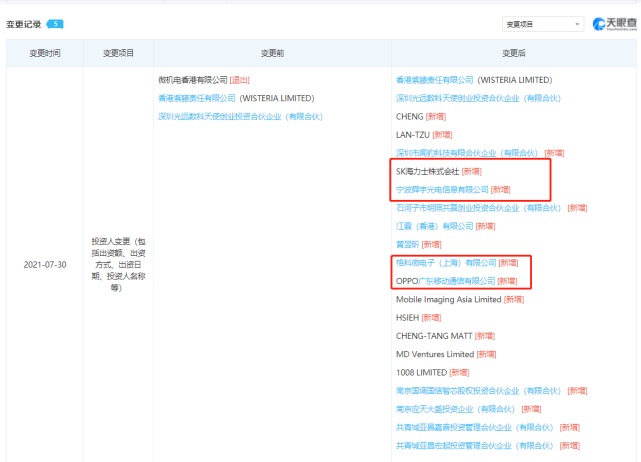Select the CHENG-TANG MATT entry
Image resolution: width=641 pixels, height=462 pixels.
pos(446,336)
